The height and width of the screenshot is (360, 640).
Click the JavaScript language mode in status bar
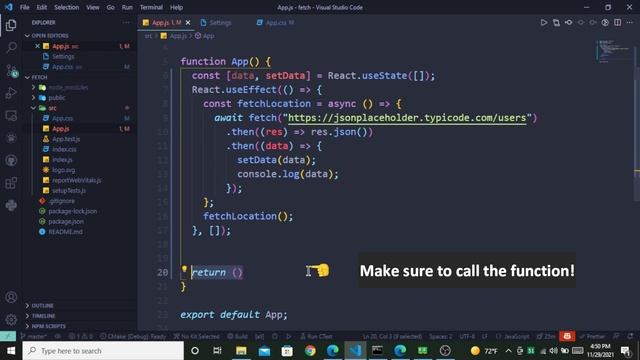pos(516,336)
